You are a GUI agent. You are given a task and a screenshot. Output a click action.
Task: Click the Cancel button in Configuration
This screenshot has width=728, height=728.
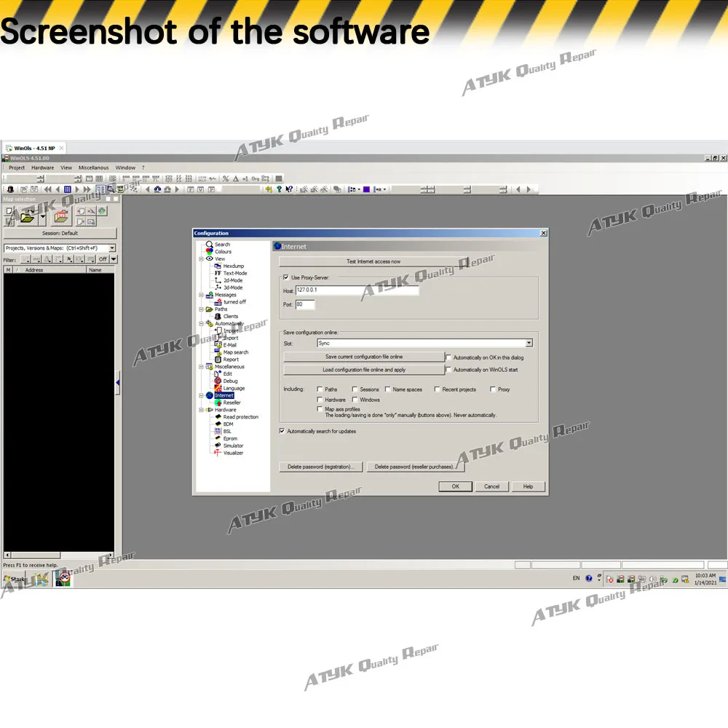[491, 486]
